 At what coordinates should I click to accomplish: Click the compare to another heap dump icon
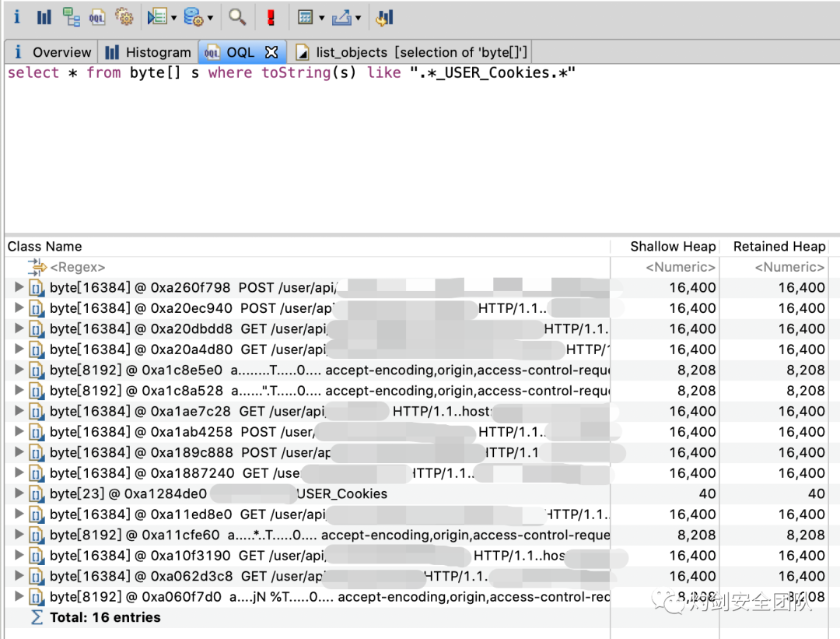click(385, 18)
